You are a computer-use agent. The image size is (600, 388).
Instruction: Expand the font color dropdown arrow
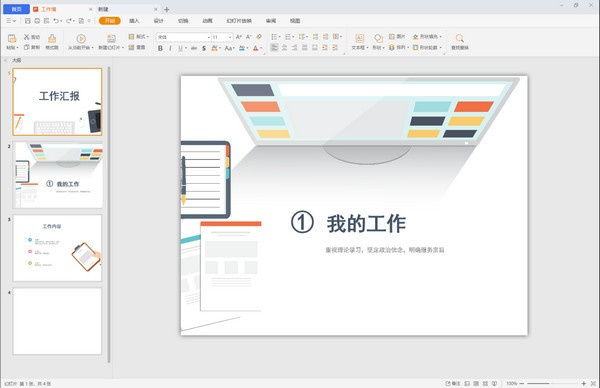pyautogui.click(x=261, y=49)
